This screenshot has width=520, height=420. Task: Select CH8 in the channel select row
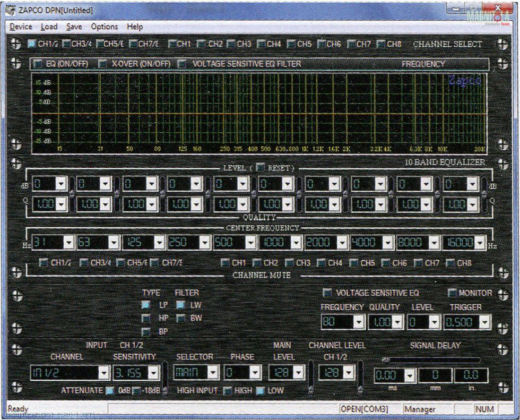click(381, 44)
